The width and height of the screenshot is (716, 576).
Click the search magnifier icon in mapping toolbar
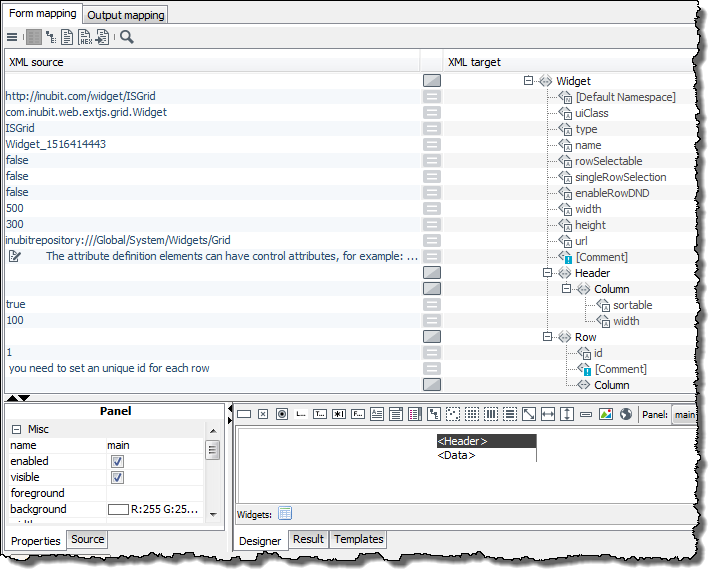pos(127,37)
